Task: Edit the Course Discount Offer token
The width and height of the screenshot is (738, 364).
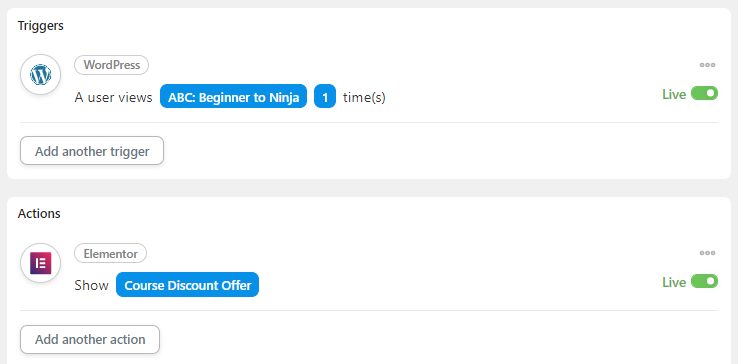Action: (x=187, y=285)
